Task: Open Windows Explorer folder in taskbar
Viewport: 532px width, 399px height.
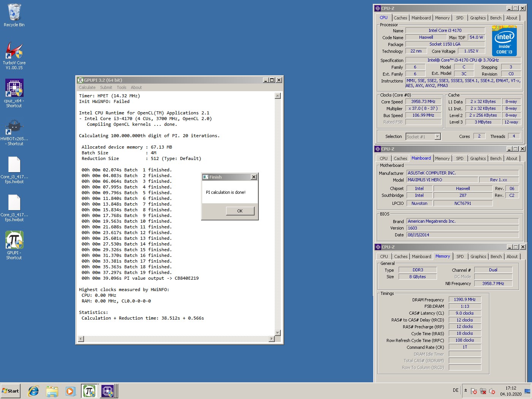Action: pyautogui.click(x=52, y=391)
